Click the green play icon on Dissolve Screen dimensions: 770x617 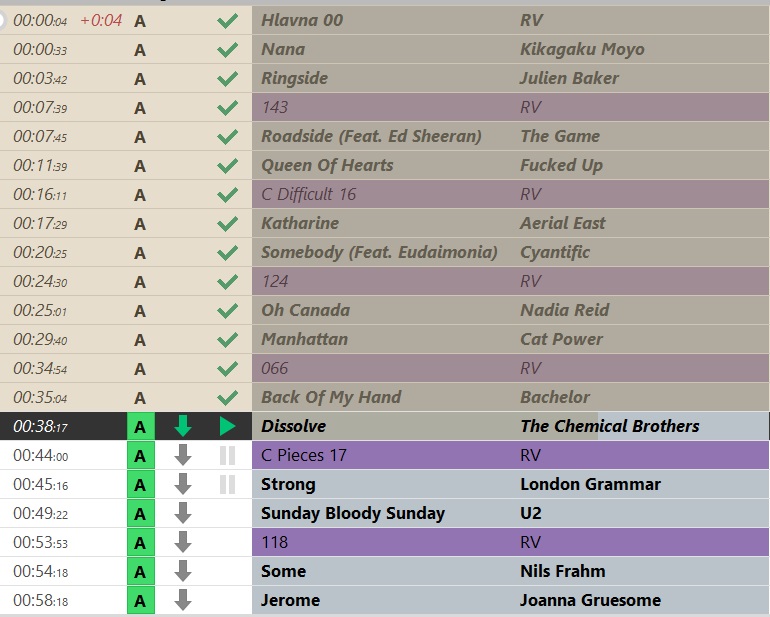tap(227, 426)
